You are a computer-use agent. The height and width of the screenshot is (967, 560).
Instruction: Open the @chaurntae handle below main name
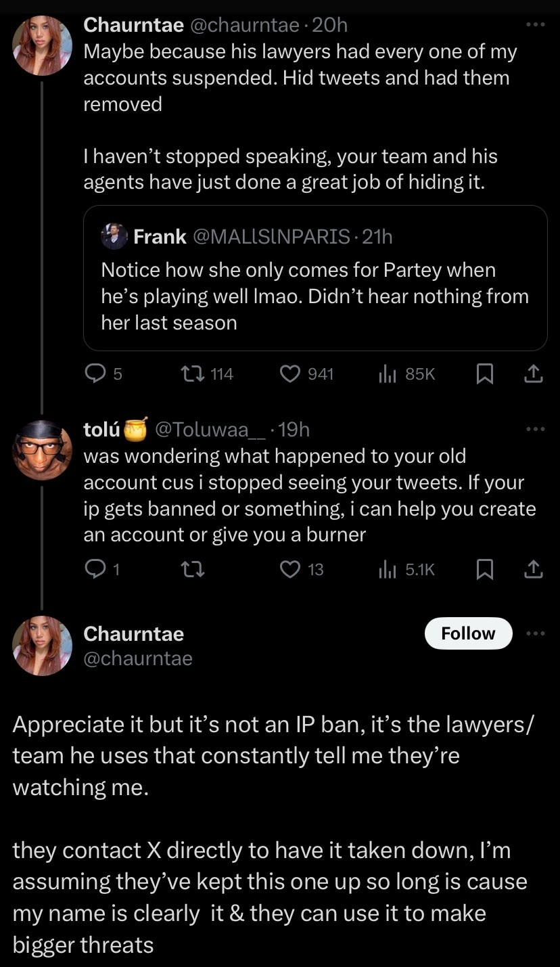138,658
